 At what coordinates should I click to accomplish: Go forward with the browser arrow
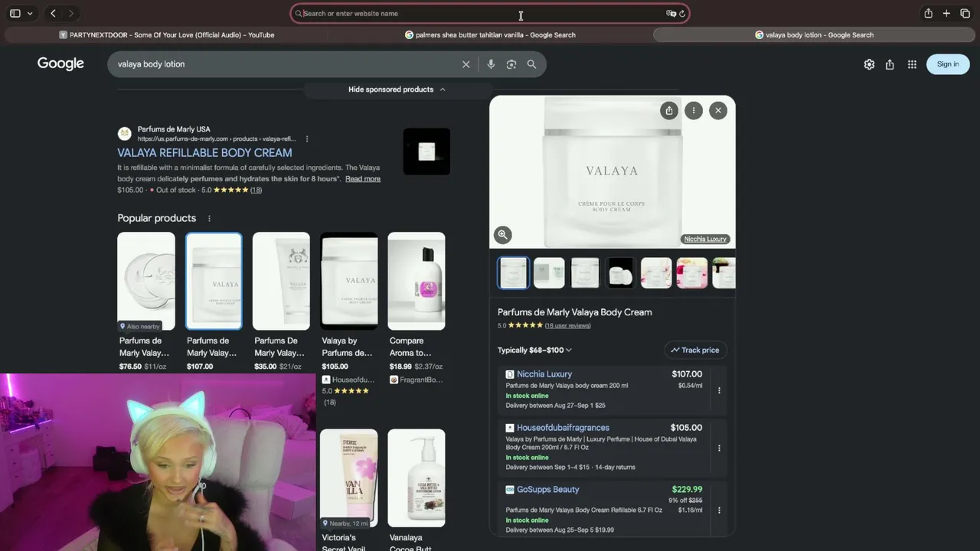click(71, 13)
